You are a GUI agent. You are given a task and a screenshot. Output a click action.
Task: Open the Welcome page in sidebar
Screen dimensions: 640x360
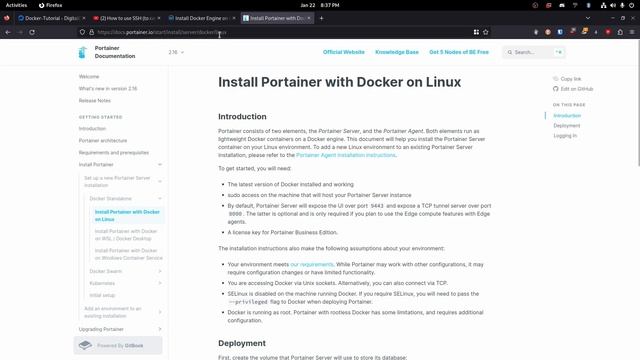89,77
